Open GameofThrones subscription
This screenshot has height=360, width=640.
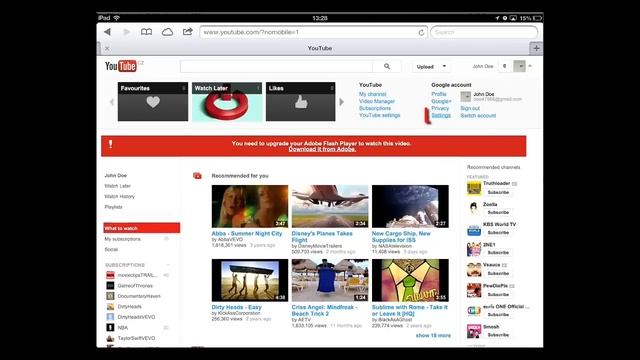click(x=135, y=286)
